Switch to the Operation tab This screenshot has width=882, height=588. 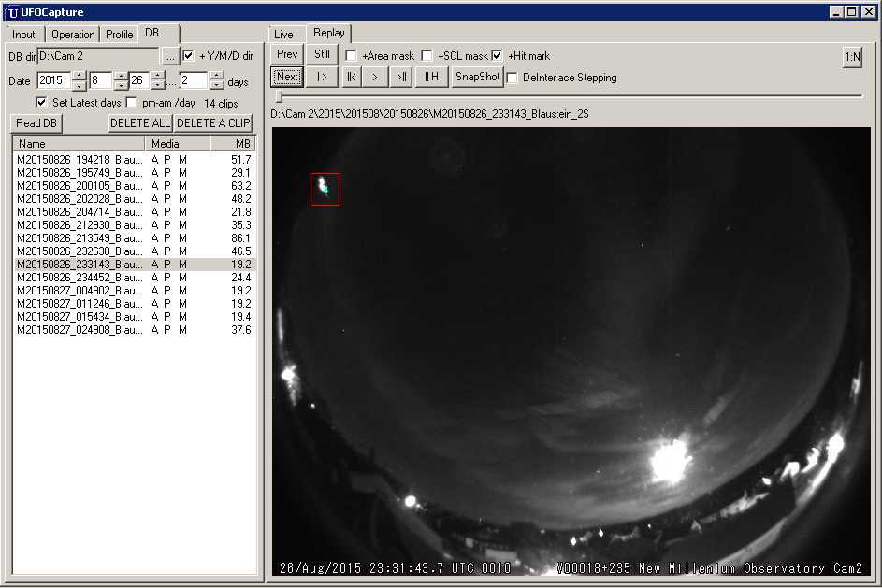tap(73, 35)
